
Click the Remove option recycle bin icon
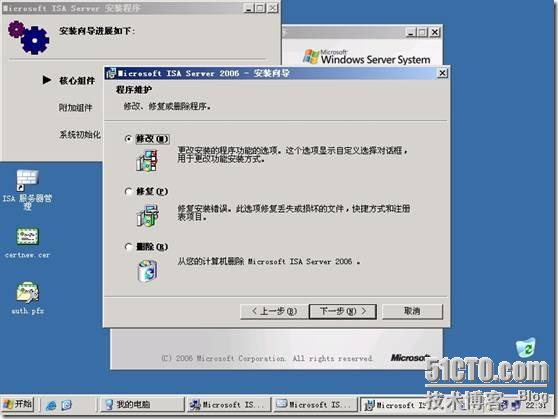(147, 271)
